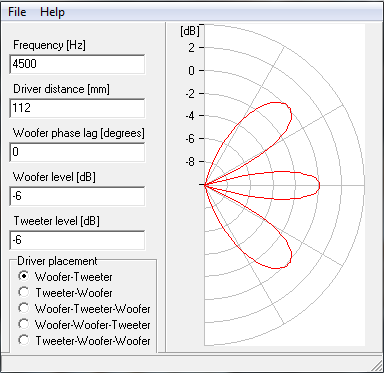Click the window resize grip in status bar
This screenshot has width=384, height=373.
tap(377, 366)
